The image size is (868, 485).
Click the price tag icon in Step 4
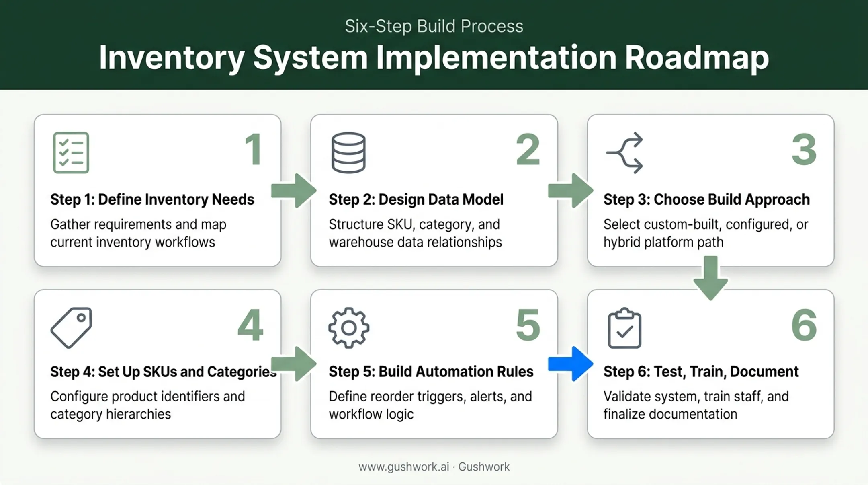pyautogui.click(x=71, y=328)
